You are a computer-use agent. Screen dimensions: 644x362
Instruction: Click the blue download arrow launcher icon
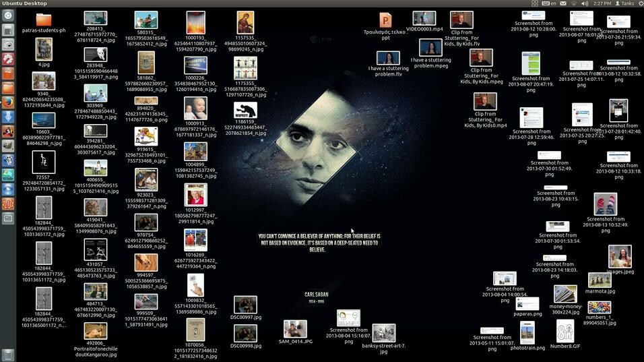8,117
